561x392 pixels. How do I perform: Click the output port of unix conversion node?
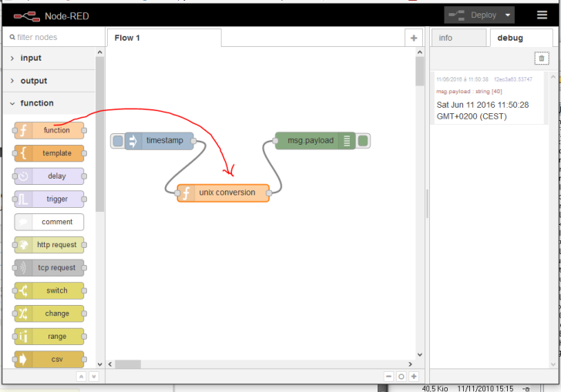coord(269,193)
